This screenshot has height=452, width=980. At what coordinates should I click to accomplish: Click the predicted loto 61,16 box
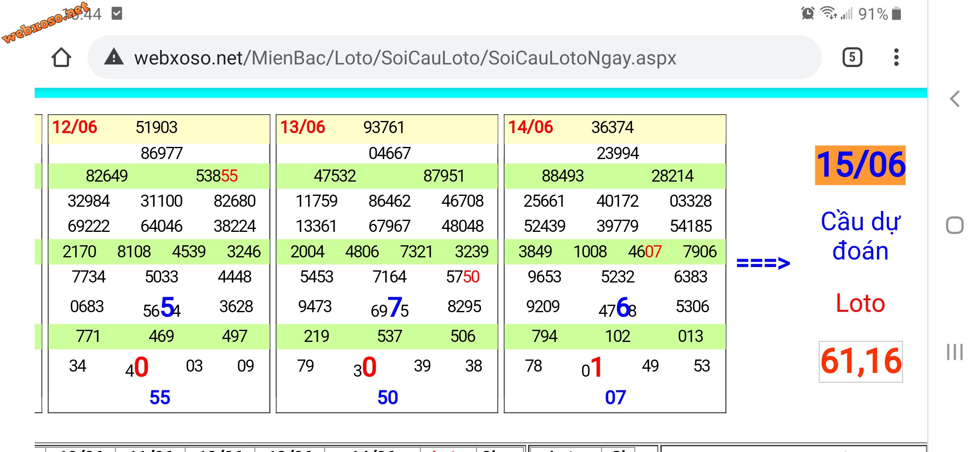(861, 361)
